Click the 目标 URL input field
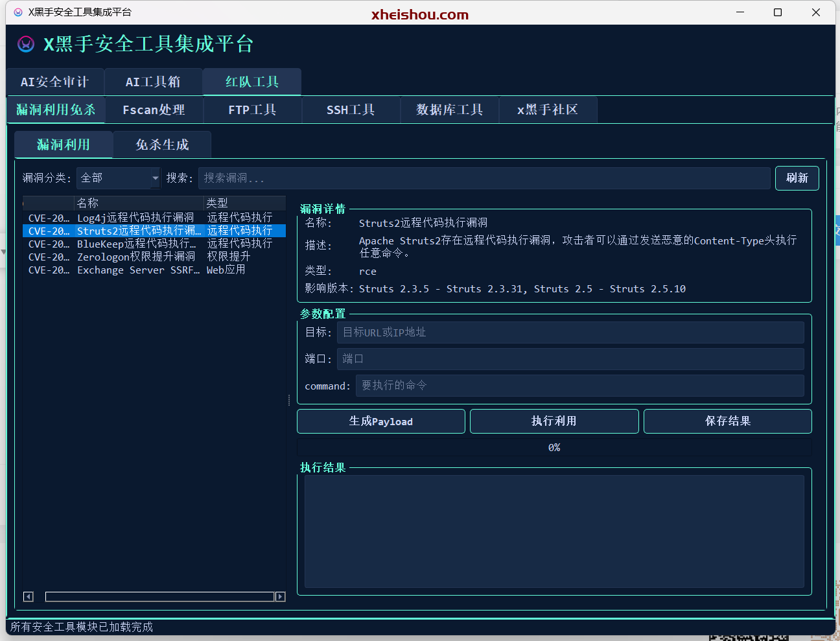This screenshot has width=840, height=641. [570, 332]
